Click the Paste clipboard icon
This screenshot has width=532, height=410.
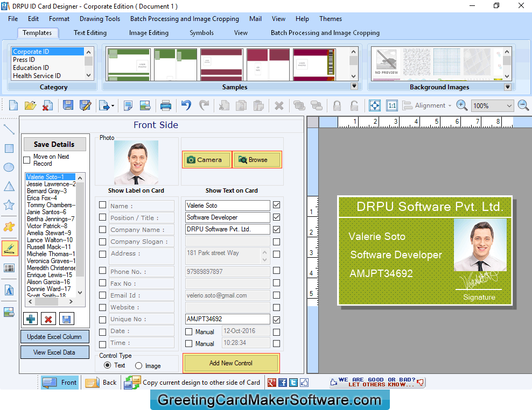pos(258,105)
